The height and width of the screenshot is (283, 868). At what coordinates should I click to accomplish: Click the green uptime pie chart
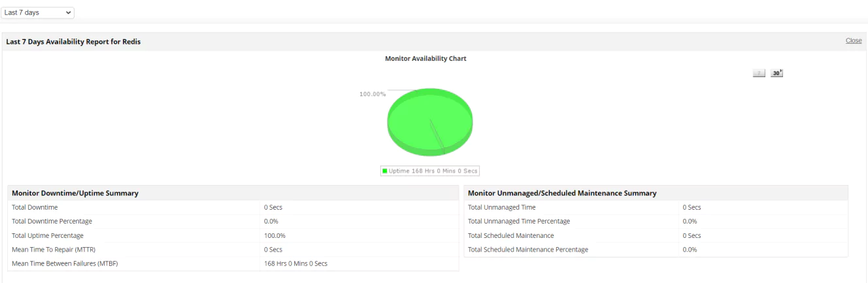(430, 122)
